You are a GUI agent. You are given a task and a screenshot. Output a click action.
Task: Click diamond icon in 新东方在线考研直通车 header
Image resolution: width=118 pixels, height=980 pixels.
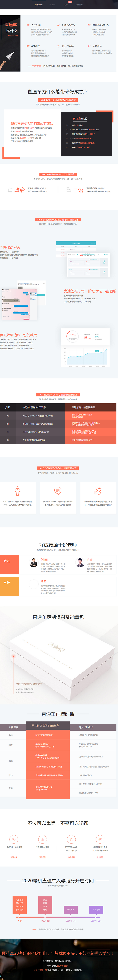pos(33,725)
